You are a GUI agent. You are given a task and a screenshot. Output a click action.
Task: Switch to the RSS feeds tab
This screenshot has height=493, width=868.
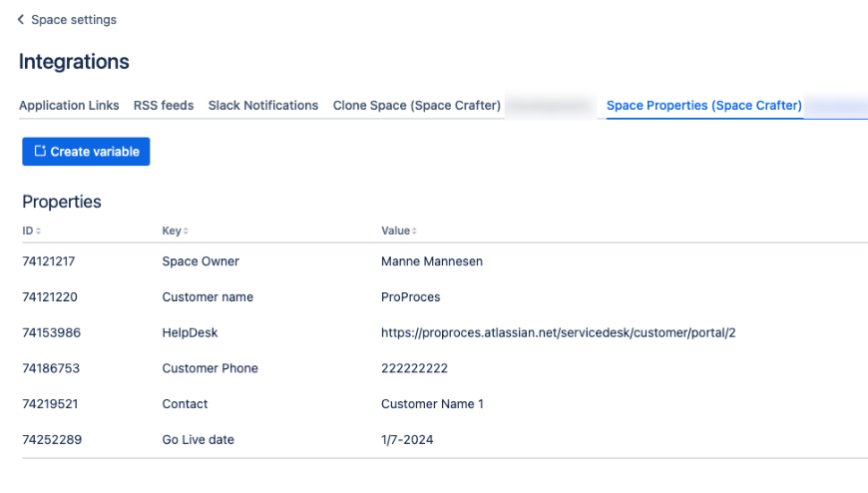[x=164, y=106]
